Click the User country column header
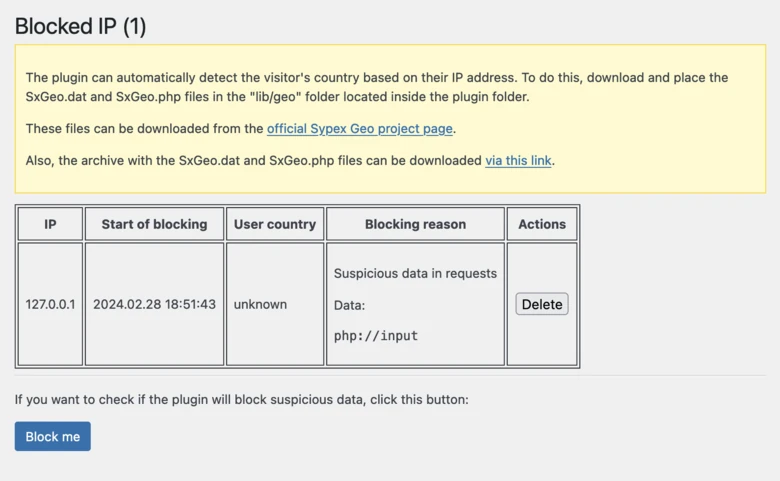The image size is (780, 481). pos(275,224)
